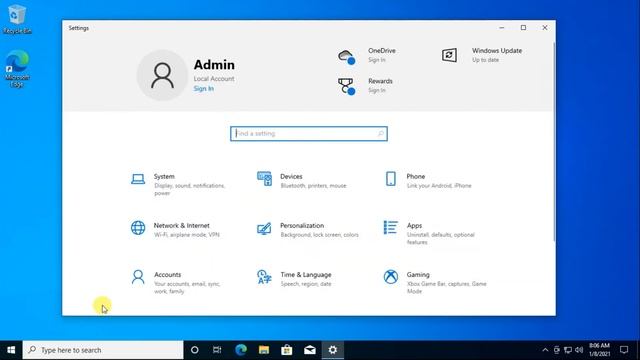
Task: Maximize the Settings window
Action: (523, 28)
